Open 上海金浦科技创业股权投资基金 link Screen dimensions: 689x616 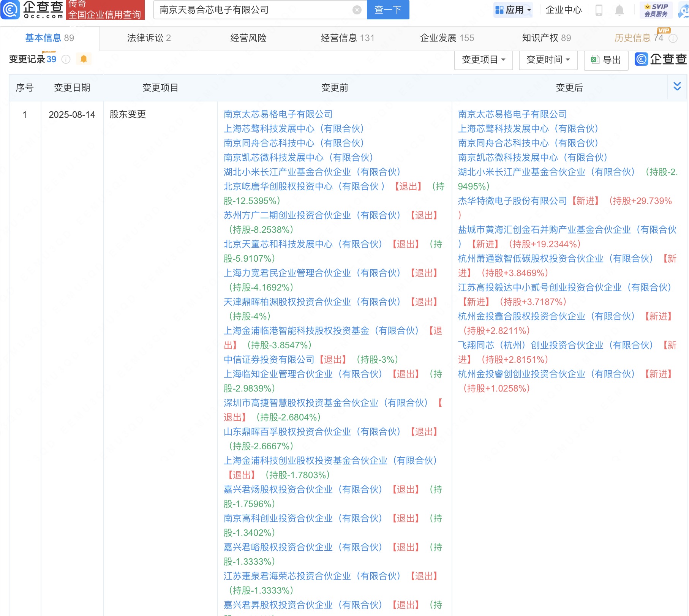pos(330,461)
